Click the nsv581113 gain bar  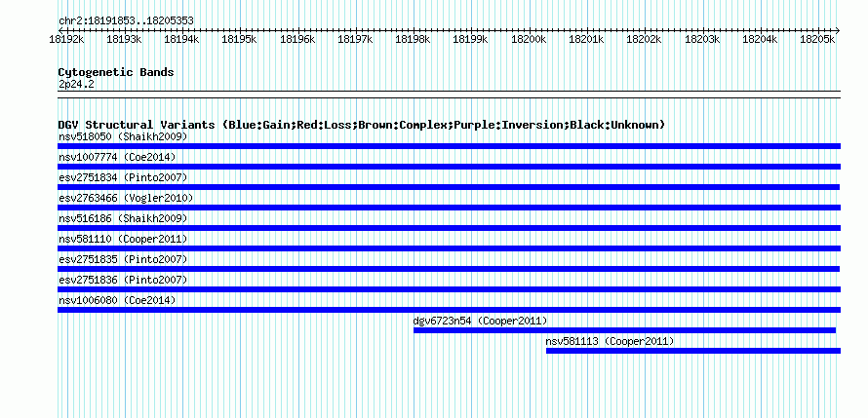tap(693, 351)
